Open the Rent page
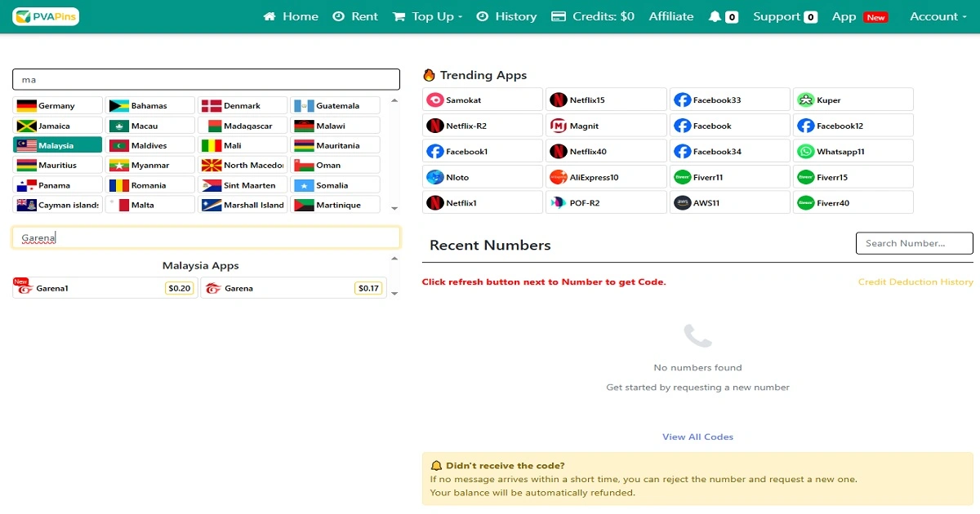This screenshot has width=980, height=514. (355, 16)
